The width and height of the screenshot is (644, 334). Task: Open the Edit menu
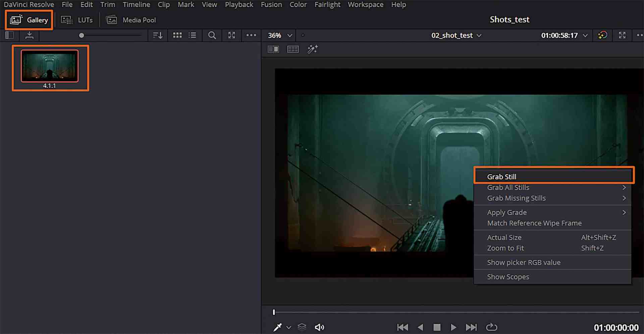pos(87,5)
